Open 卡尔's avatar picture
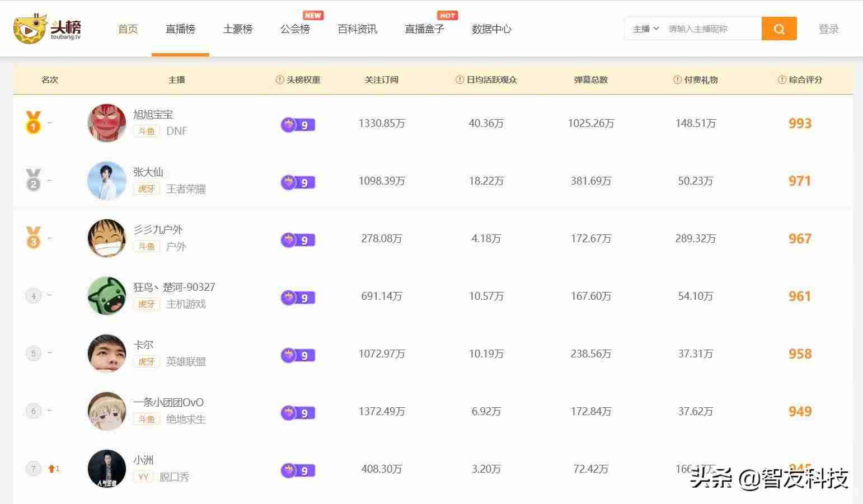This screenshot has height=504, width=863. pos(107,354)
